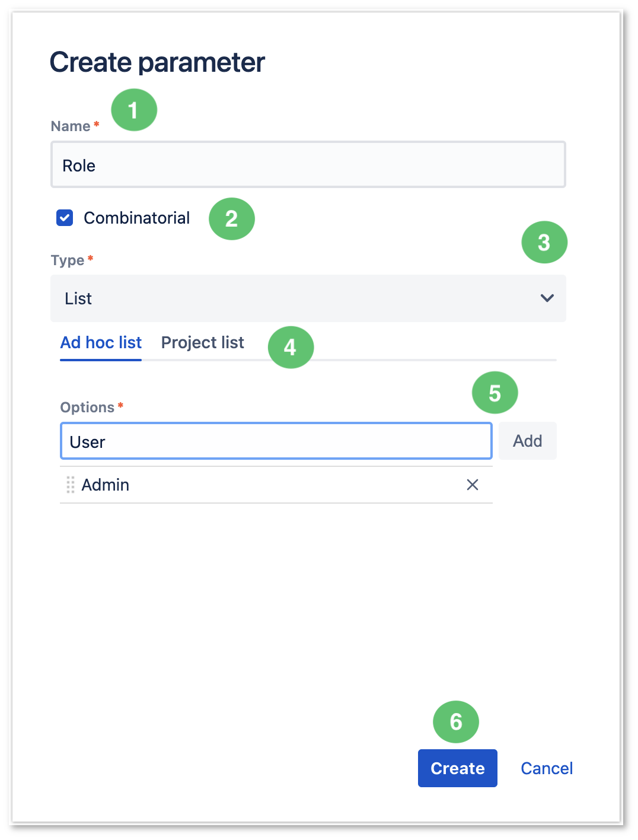Toggle Combinatorial via its label text

click(137, 218)
